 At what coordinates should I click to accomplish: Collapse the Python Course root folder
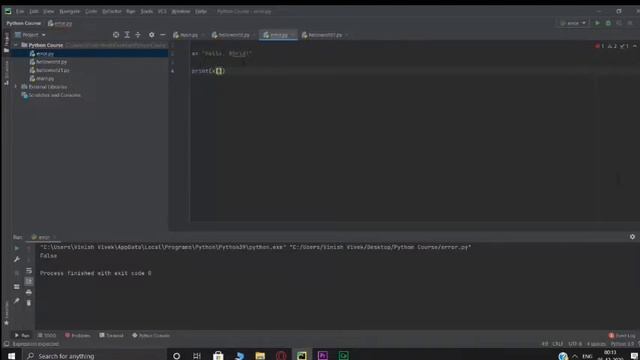pos(16,45)
